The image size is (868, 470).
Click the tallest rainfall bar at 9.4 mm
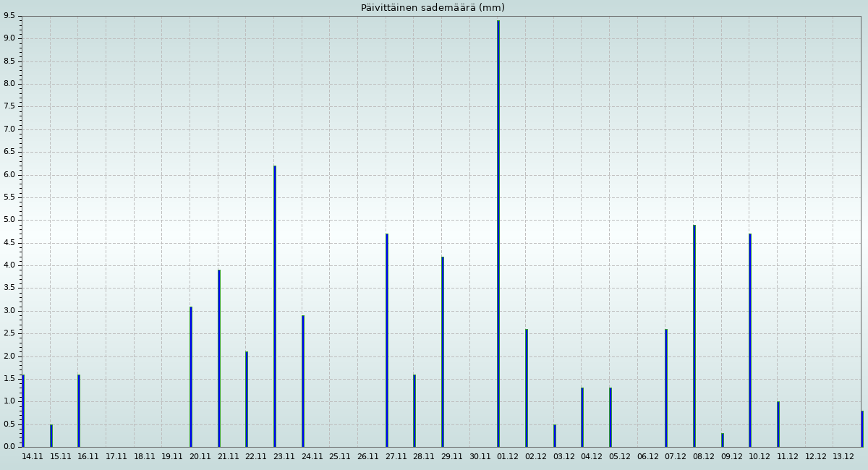pos(498,234)
